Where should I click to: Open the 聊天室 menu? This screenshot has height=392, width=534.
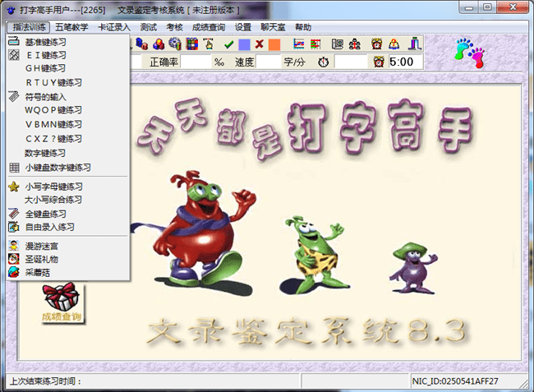coord(272,27)
